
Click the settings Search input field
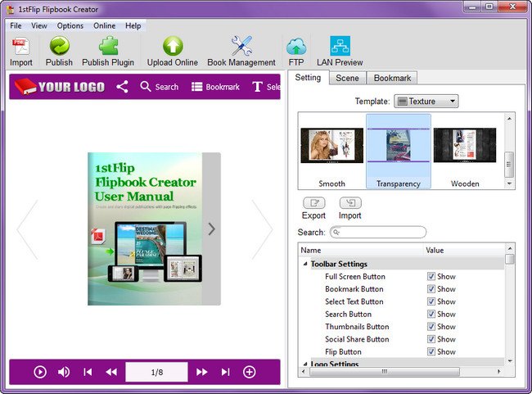click(378, 232)
